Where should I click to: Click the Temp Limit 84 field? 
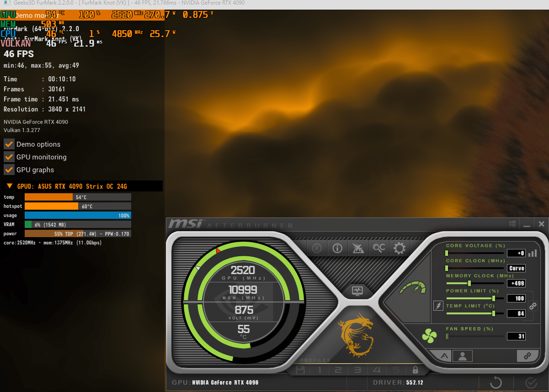516,313
